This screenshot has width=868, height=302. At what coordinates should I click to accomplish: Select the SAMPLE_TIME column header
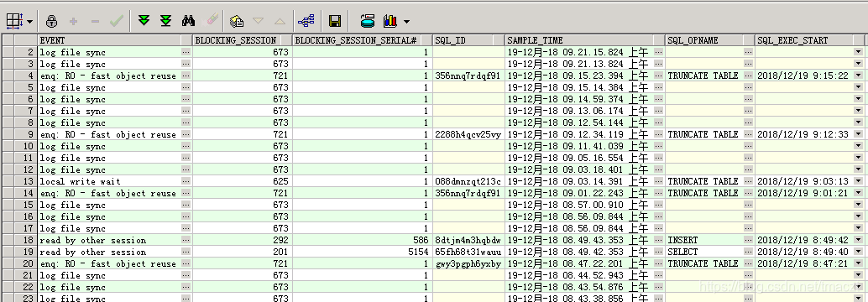click(x=585, y=40)
